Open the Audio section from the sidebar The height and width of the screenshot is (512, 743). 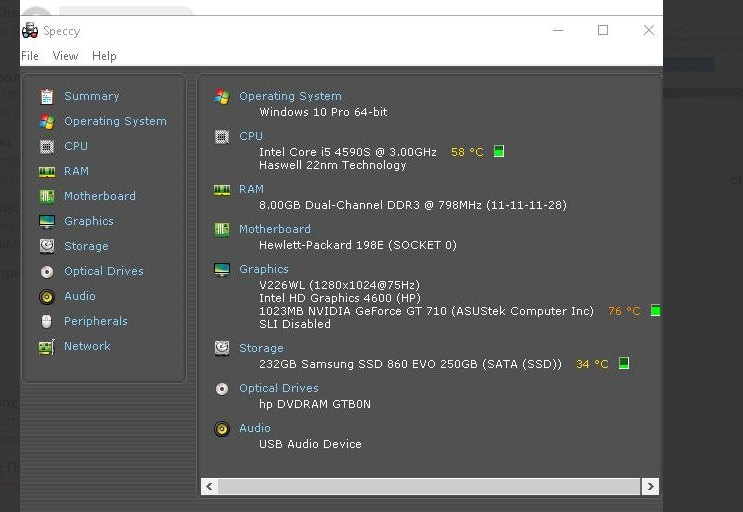pyautogui.click(x=80, y=296)
